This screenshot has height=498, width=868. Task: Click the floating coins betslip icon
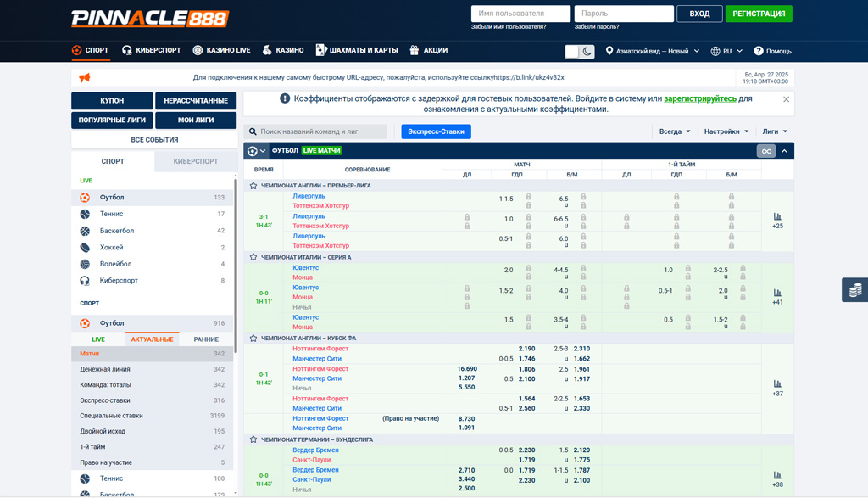(x=855, y=290)
